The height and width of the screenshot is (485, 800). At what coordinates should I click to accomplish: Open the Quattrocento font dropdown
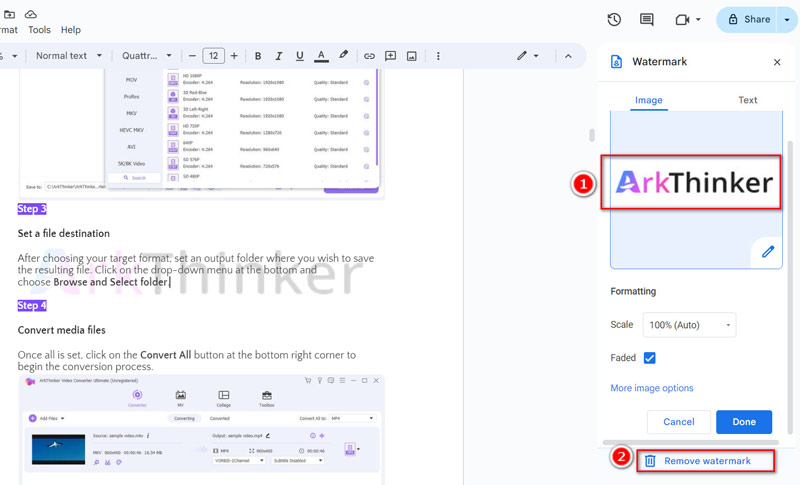146,56
